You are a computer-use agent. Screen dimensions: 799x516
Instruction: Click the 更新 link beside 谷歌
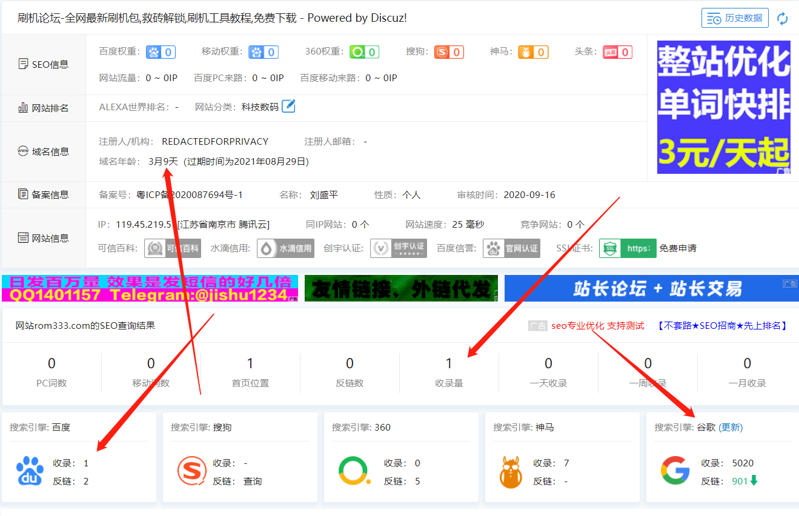[730, 427]
